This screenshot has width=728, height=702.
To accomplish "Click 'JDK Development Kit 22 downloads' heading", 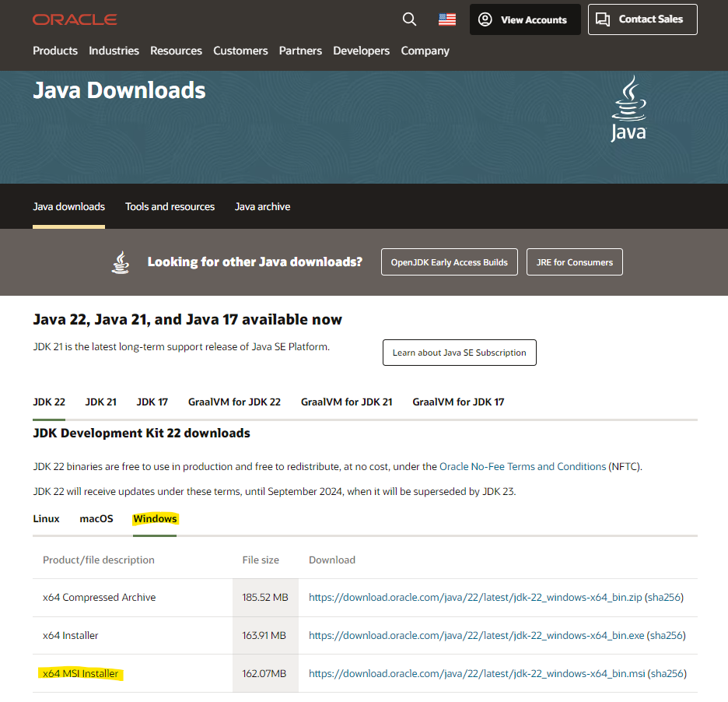I will tap(142, 433).
